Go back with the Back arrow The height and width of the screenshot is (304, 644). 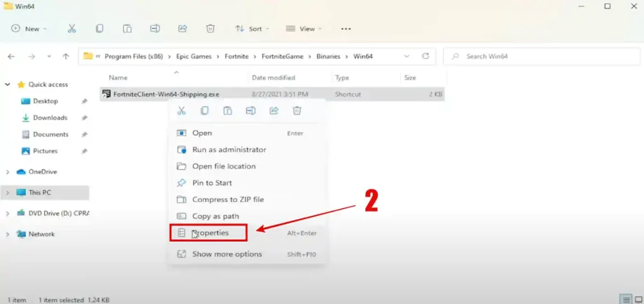11,56
